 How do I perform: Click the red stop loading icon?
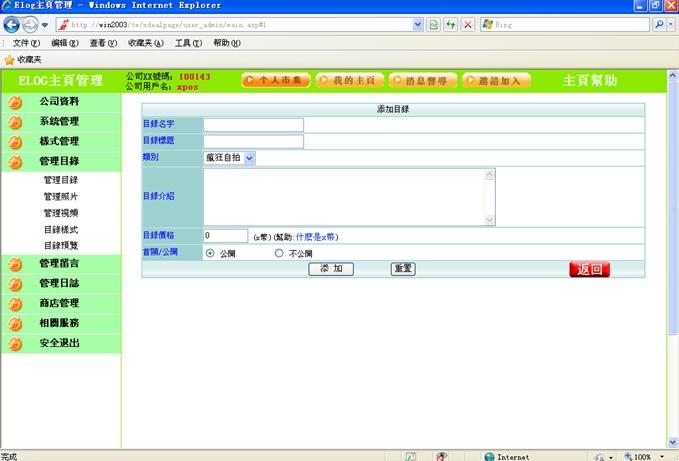[467, 24]
